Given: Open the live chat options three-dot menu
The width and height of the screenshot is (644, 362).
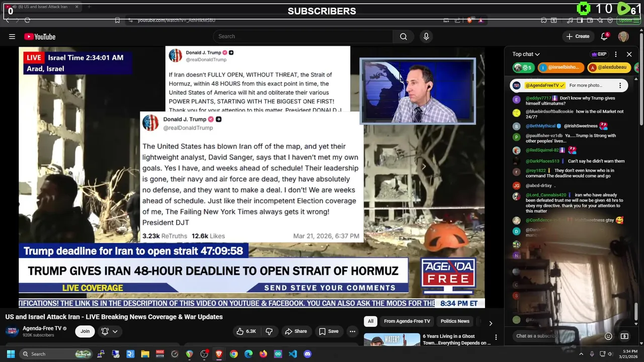Looking at the screenshot, I should pos(616,54).
